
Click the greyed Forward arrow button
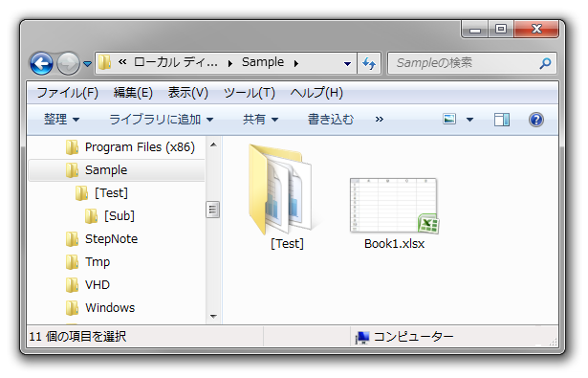(x=68, y=63)
